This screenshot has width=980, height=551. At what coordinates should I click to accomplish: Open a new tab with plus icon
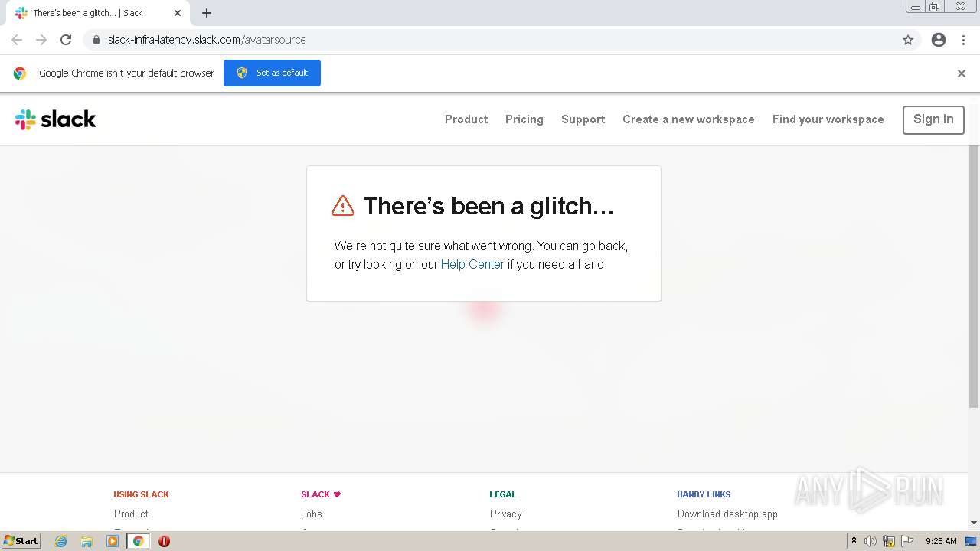[207, 13]
